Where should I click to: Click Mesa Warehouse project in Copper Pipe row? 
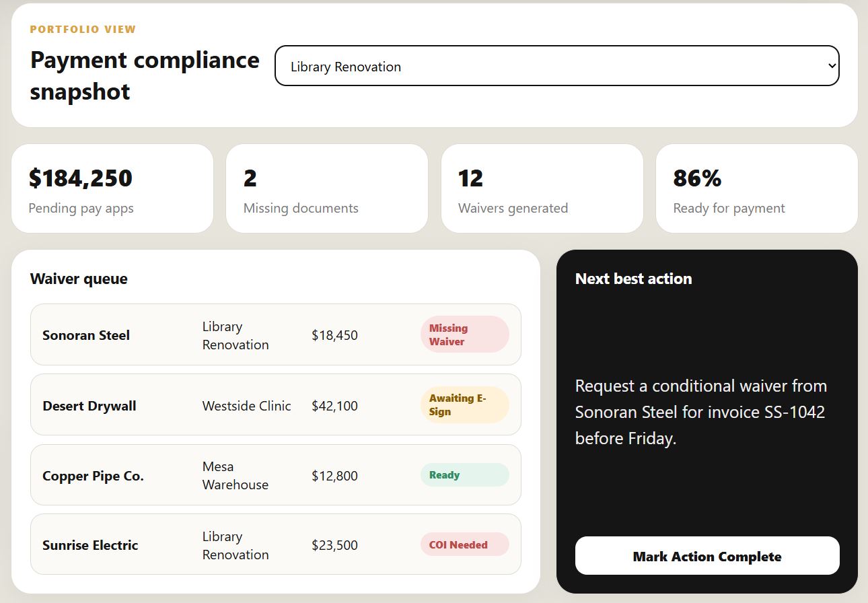coord(236,475)
